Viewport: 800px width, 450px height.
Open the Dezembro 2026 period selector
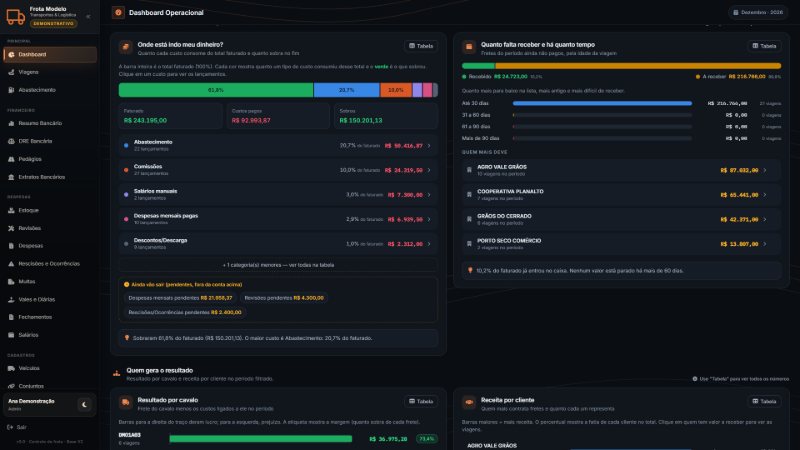coord(758,12)
